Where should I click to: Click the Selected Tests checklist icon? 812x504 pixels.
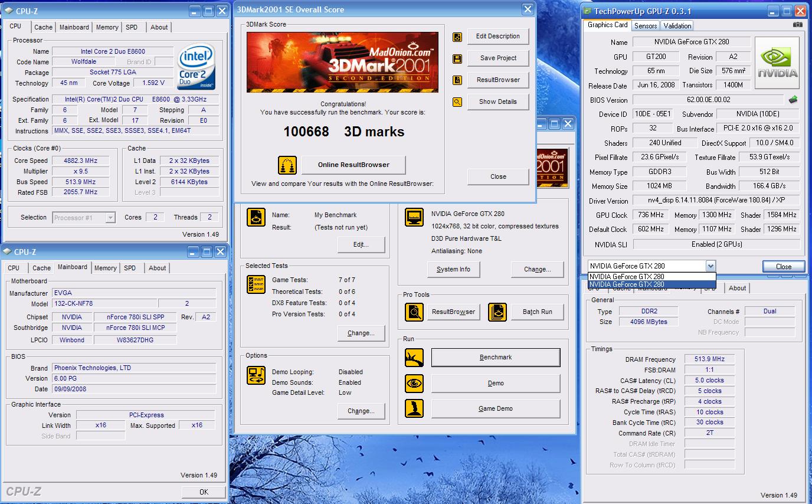pyautogui.click(x=257, y=285)
